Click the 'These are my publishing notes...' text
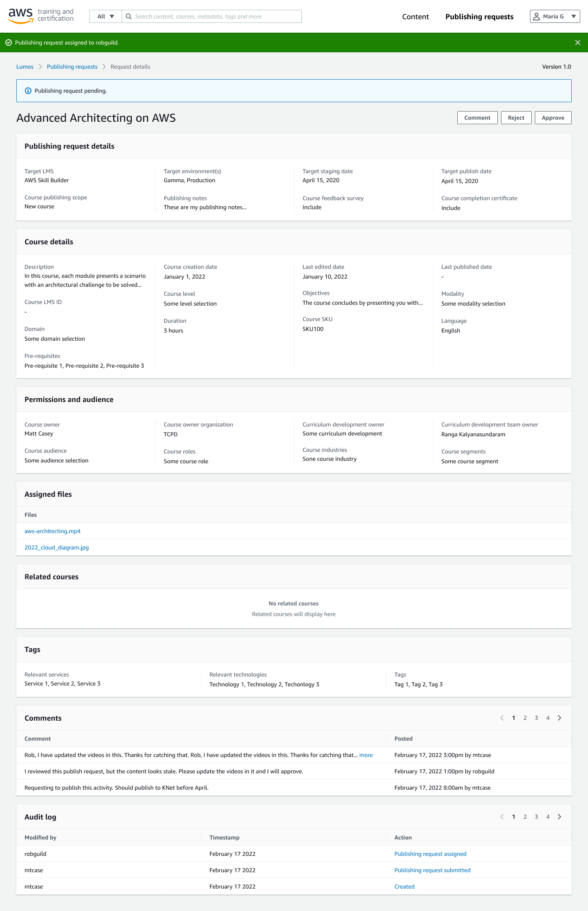Screen dimensions: 588x911 (x=205, y=207)
